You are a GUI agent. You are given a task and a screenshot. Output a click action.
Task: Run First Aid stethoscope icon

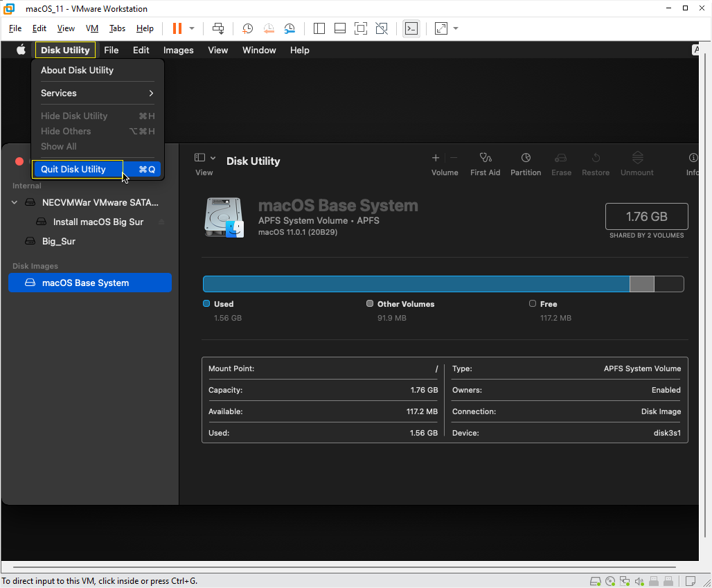coord(486,157)
